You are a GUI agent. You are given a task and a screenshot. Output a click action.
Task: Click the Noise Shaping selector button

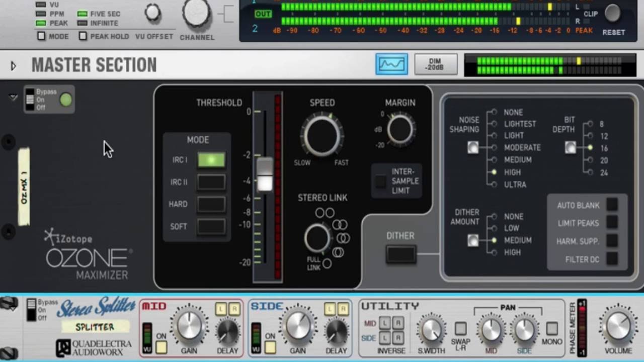(473, 147)
